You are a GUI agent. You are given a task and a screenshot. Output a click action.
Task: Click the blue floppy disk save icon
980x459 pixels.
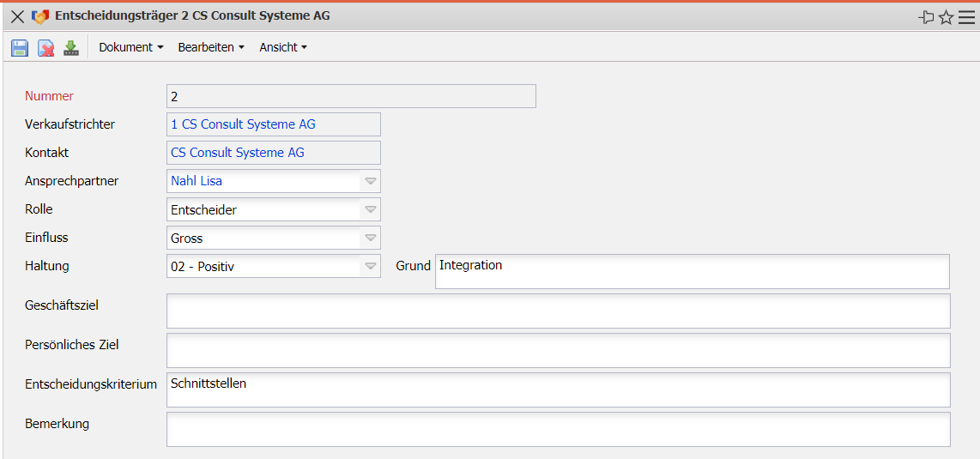(x=20, y=48)
